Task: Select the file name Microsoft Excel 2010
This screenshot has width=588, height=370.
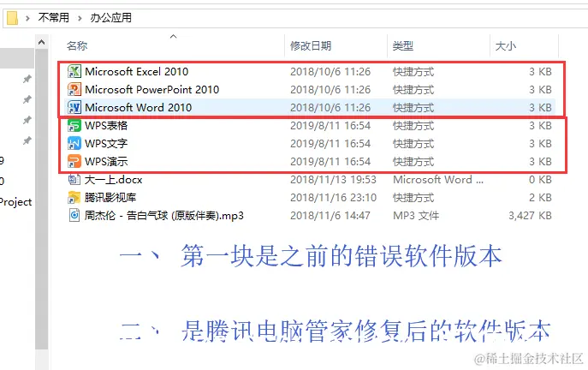Action: coord(136,71)
